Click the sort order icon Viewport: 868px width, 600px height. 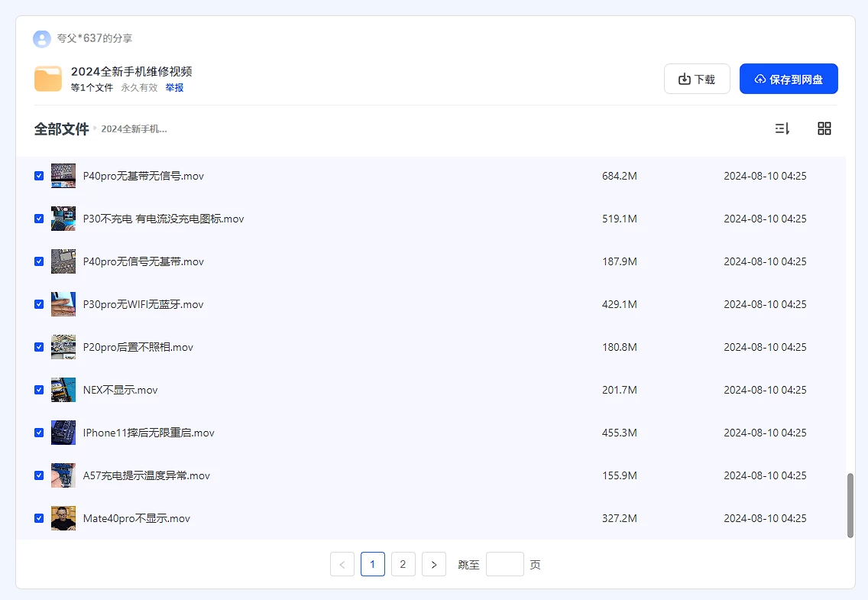click(782, 128)
